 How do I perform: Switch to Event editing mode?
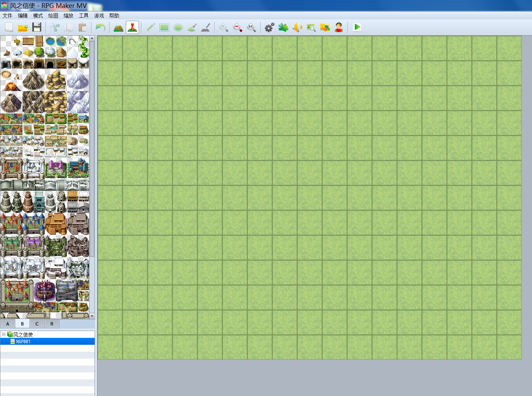132,27
